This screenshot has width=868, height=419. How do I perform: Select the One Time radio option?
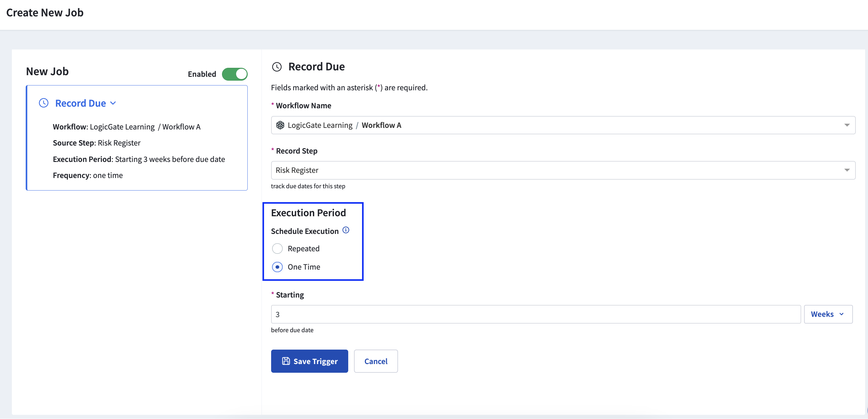click(x=277, y=267)
